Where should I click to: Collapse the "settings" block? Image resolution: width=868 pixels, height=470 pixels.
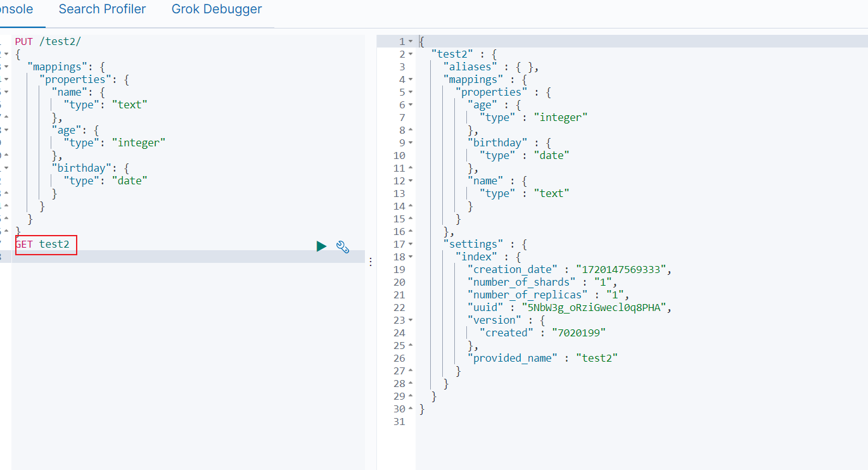click(410, 245)
